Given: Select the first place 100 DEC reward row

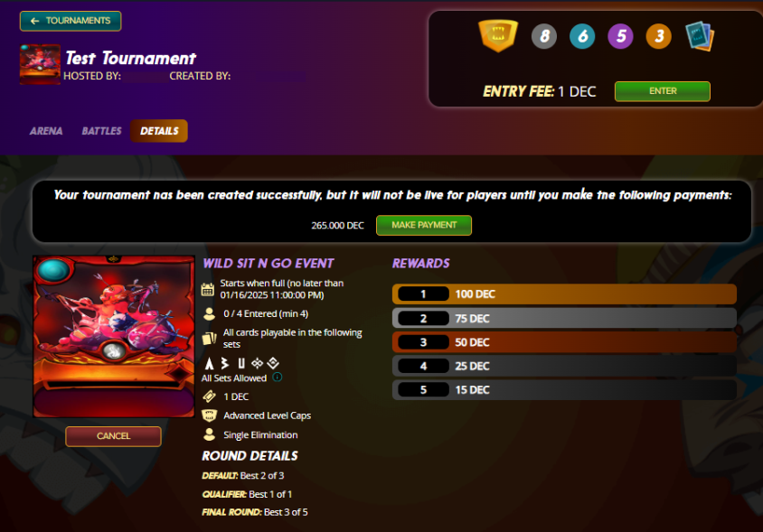Looking at the screenshot, I should (x=564, y=294).
